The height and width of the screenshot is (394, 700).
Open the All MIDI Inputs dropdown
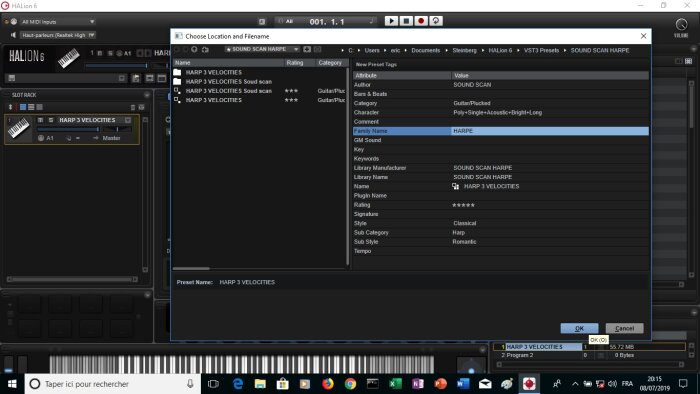tap(57, 21)
